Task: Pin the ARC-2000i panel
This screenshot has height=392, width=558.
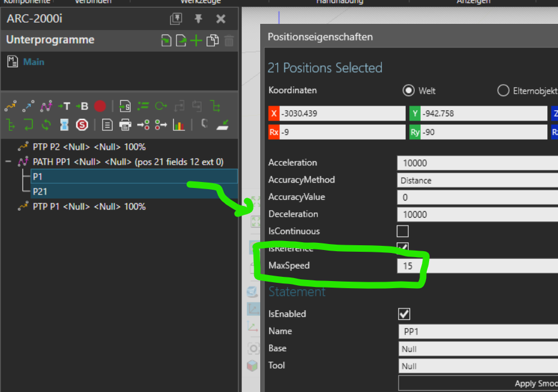Action: pyautogui.click(x=198, y=18)
